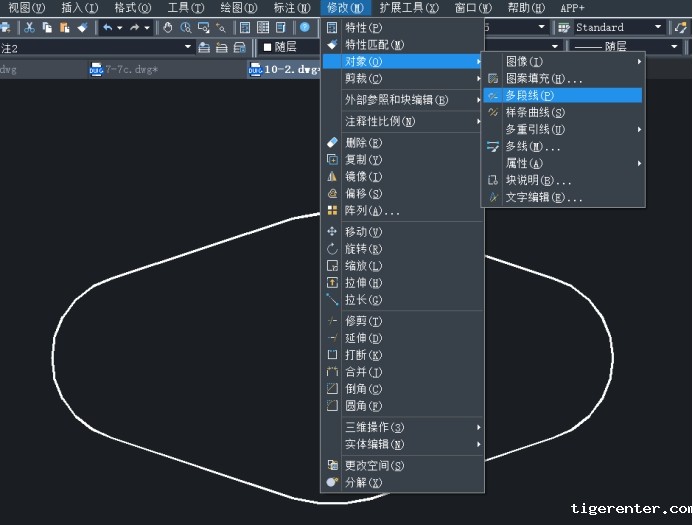Click the Cut scissors toolbar icon
Image resolution: width=693 pixels, height=525 pixels.
30,28
